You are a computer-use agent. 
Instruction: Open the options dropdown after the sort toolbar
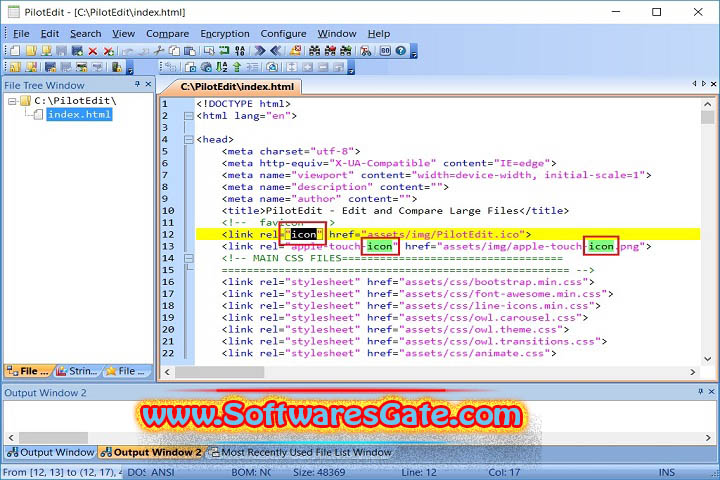(x=351, y=69)
